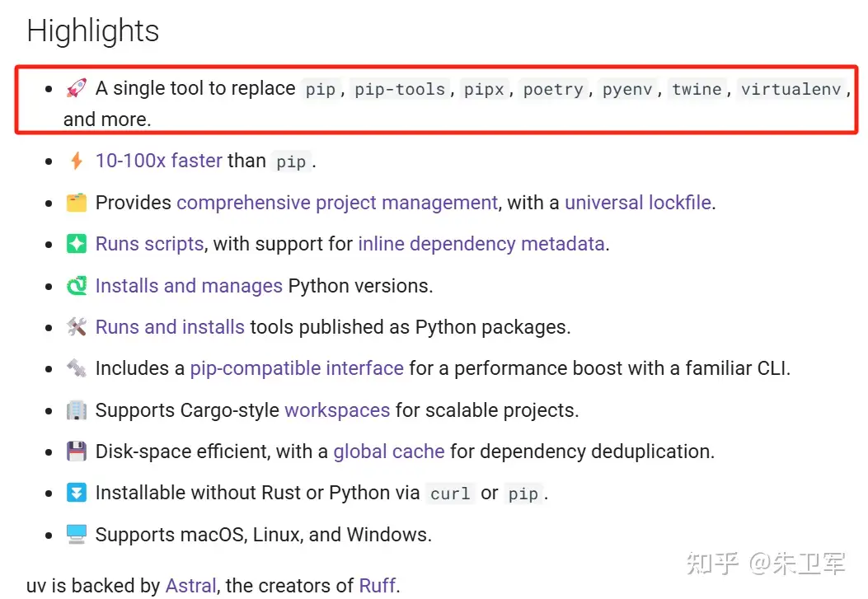Open the comprehensive project management link
Viewport: 868px width, 599px height.
[x=336, y=203]
